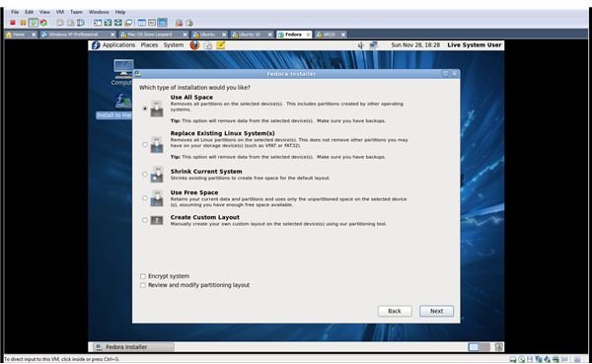Click the workspace switcher in bottom panel

[479, 346]
